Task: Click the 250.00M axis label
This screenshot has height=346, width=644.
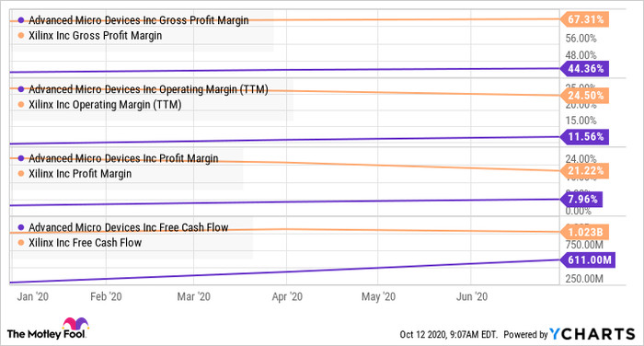Action: [584, 279]
